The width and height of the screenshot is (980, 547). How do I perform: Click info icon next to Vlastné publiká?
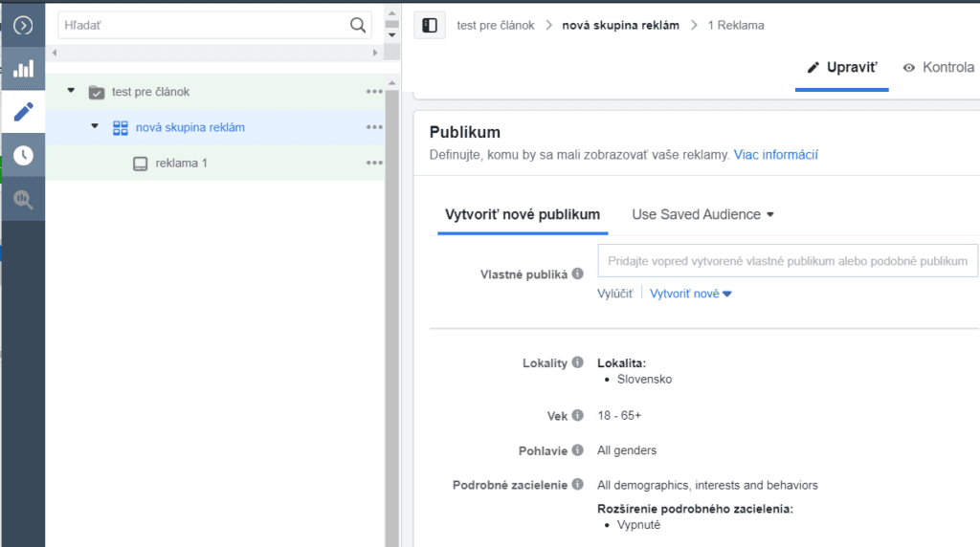coord(577,273)
